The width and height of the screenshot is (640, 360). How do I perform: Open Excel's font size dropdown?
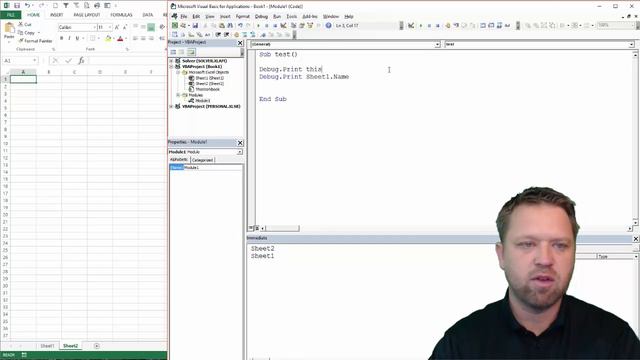110,27
